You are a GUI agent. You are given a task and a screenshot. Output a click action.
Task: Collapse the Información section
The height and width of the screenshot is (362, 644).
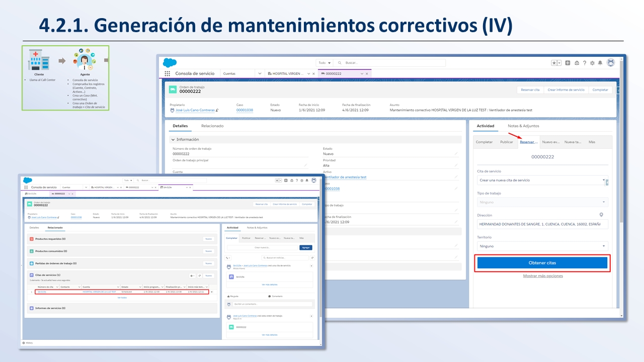173,140
